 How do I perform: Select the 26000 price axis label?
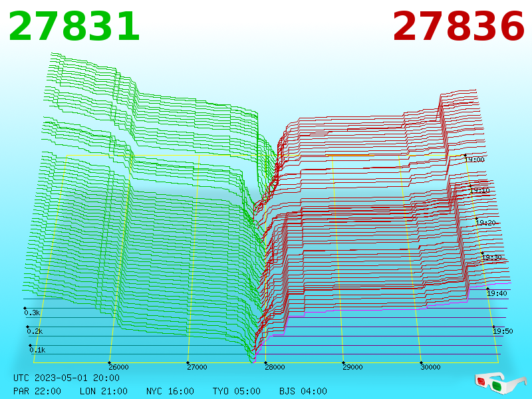pos(118,367)
